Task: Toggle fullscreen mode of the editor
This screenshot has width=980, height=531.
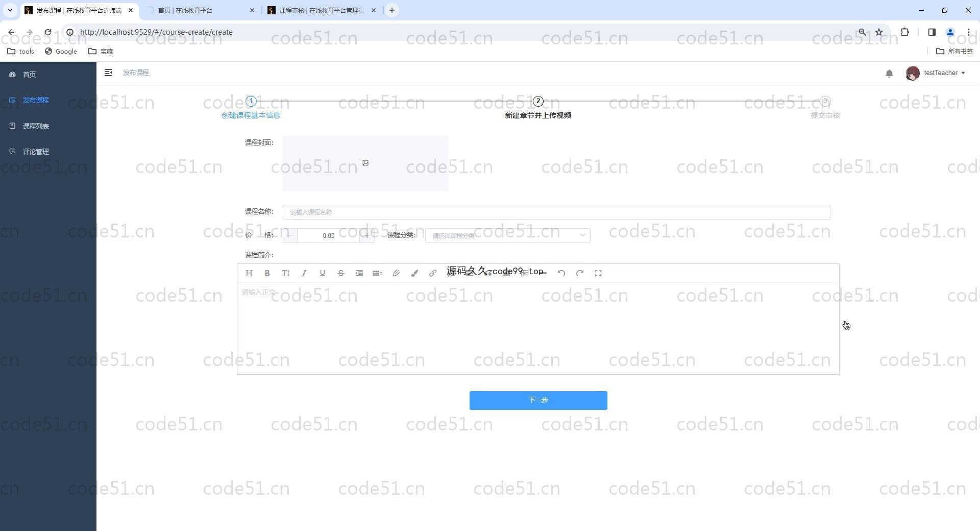Action: (x=598, y=273)
